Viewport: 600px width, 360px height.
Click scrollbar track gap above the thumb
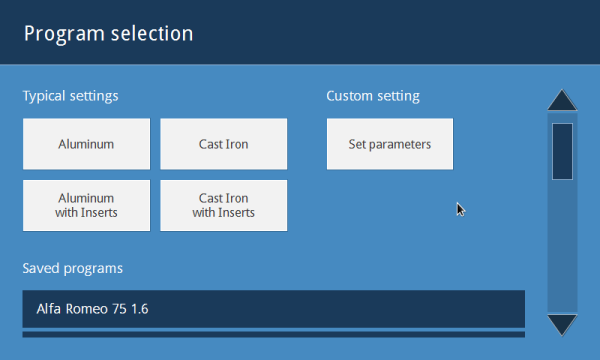click(562, 117)
